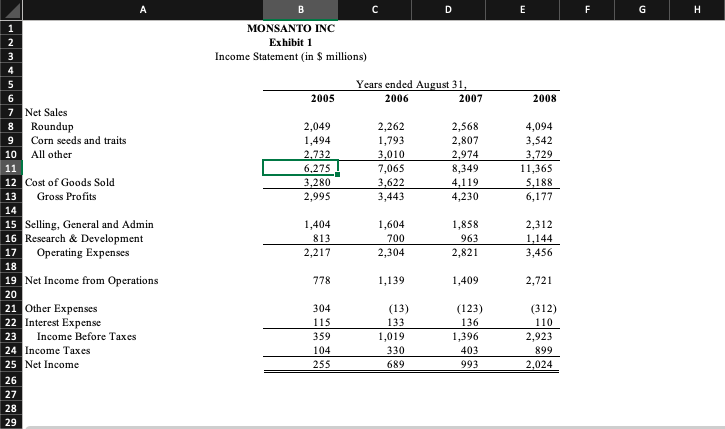Click the Other Expenses label
Image resolution: width=725 pixels, height=429 pixels.
(x=61, y=308)
